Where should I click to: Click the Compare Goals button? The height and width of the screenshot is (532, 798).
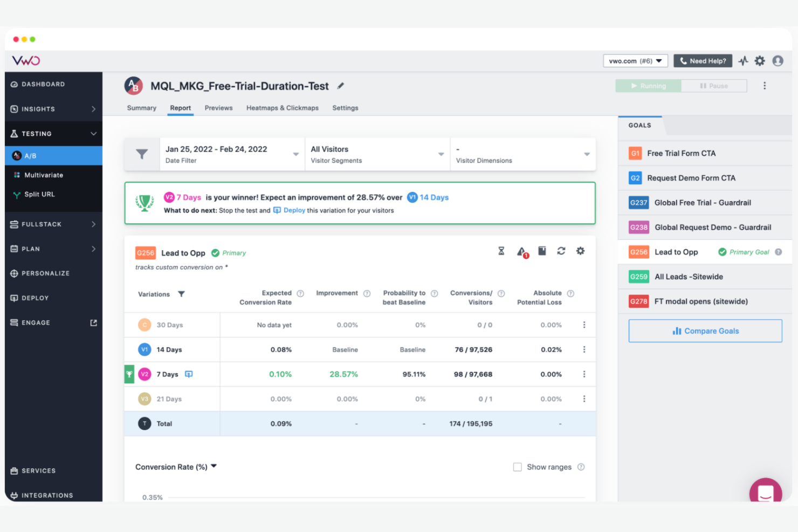(705, 331)
